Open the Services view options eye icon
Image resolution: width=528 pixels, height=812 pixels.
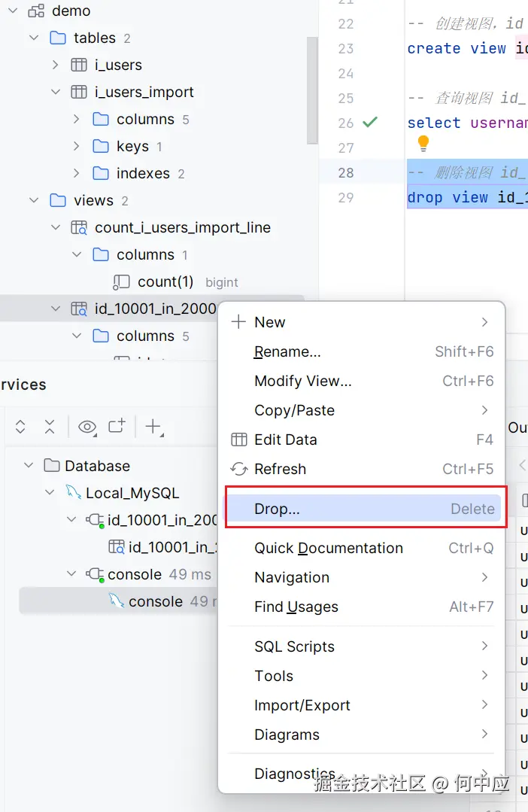click(x=87, y=427)
